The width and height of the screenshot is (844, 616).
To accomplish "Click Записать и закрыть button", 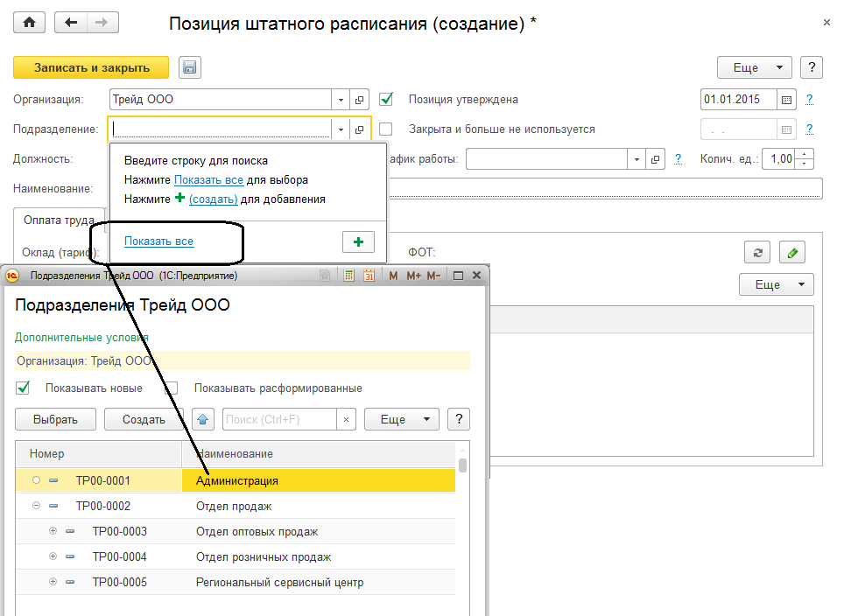I will click(x=91, y=67).
